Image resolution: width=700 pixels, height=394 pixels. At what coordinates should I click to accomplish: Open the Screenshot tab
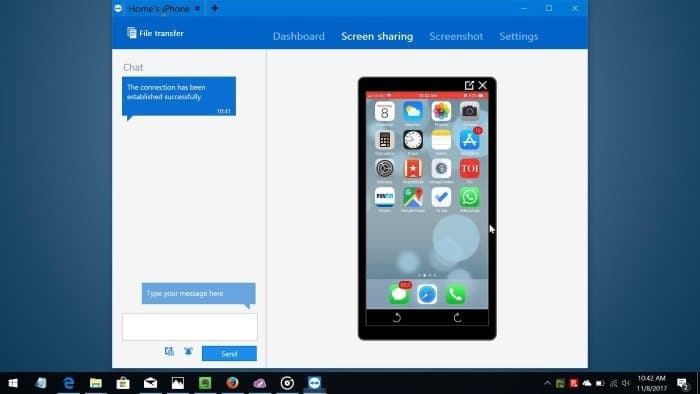(x=456, y=36)
